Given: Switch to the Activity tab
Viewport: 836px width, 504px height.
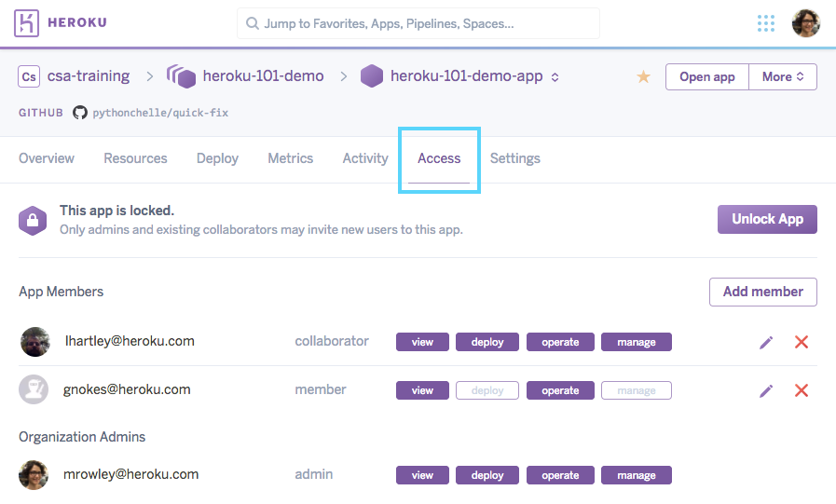Looking at the screenshot, I should (x=365, y=158).
